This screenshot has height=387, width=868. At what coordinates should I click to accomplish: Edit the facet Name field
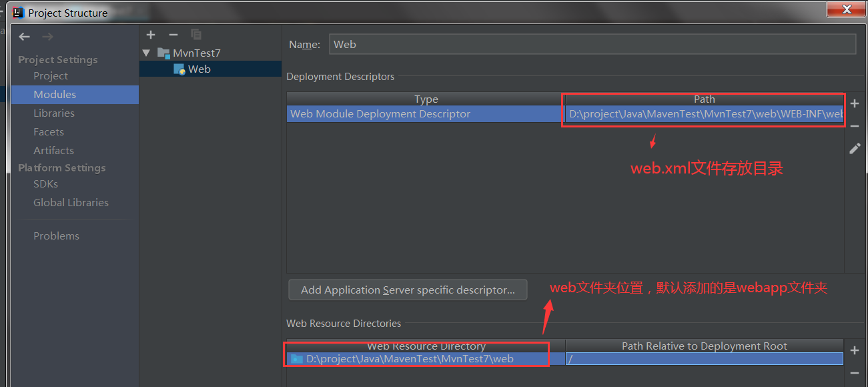click(x=592, y=44)
